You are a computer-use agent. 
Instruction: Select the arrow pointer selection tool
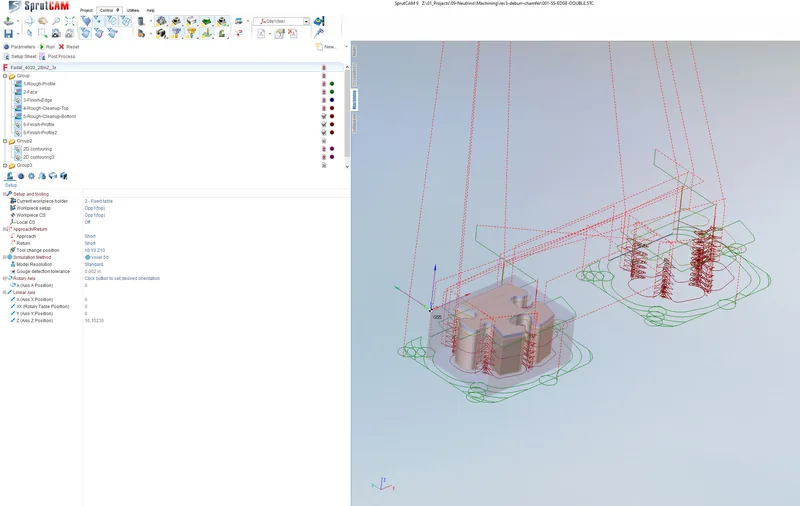[30, 33]
